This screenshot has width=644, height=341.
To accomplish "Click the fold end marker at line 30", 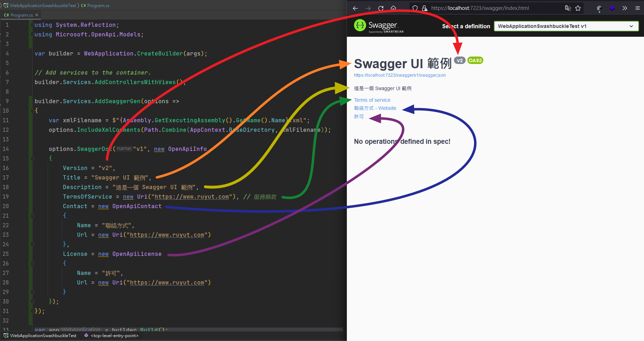I will (32, 301).
